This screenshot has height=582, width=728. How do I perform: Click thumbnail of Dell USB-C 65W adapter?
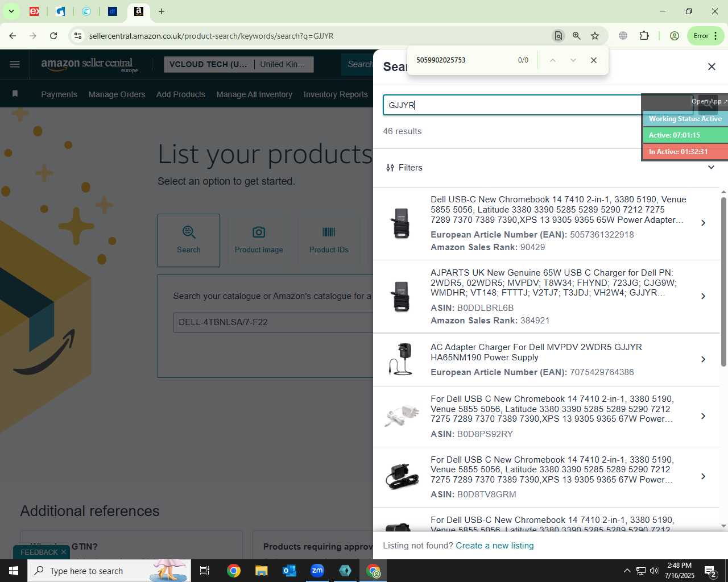401,223
